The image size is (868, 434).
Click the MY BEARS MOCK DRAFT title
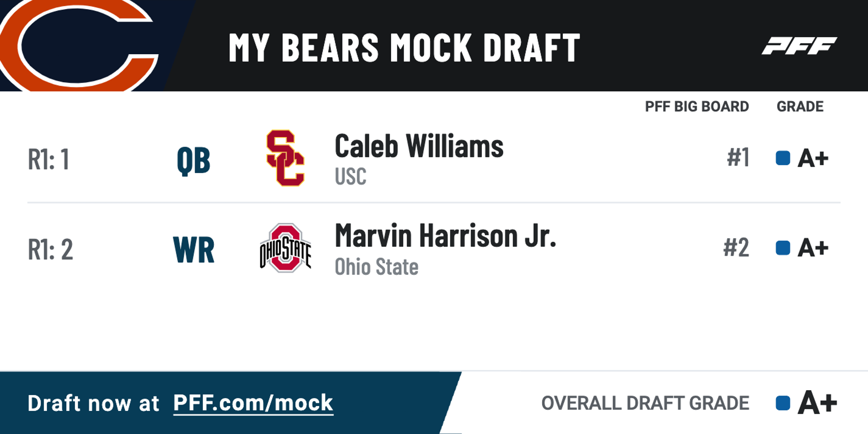tap(404, 47)
